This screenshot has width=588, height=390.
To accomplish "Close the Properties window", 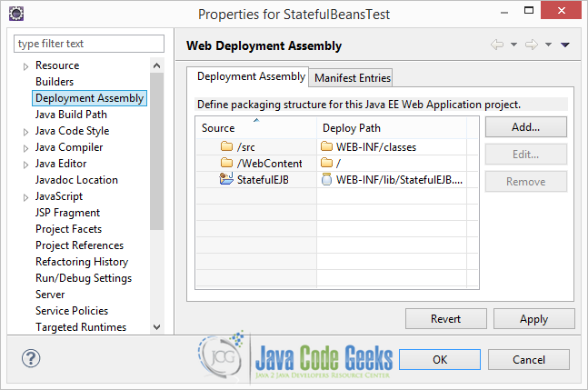I will click(561, 10).
